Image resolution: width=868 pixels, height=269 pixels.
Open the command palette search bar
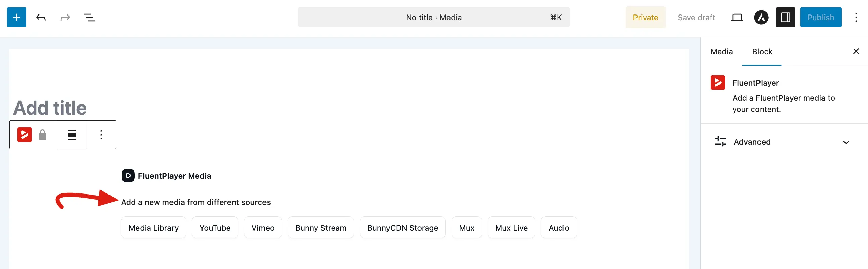tap(434, 17)
